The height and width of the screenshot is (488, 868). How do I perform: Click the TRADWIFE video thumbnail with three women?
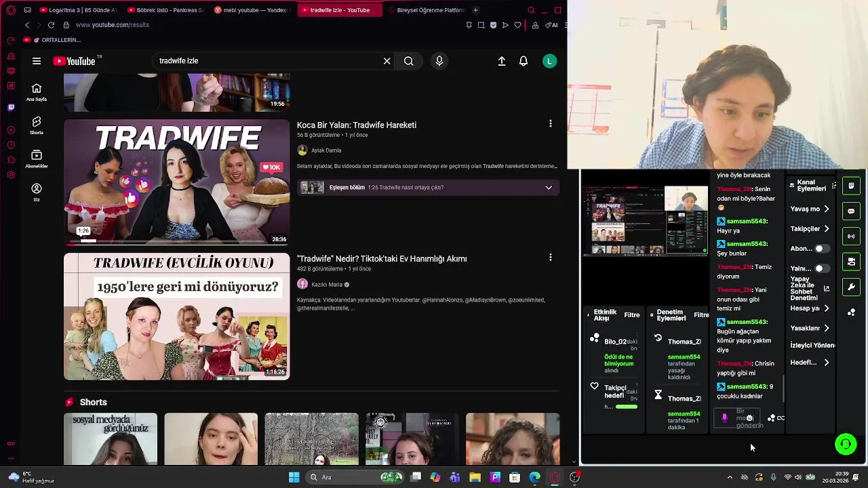[x=177, y=182]
